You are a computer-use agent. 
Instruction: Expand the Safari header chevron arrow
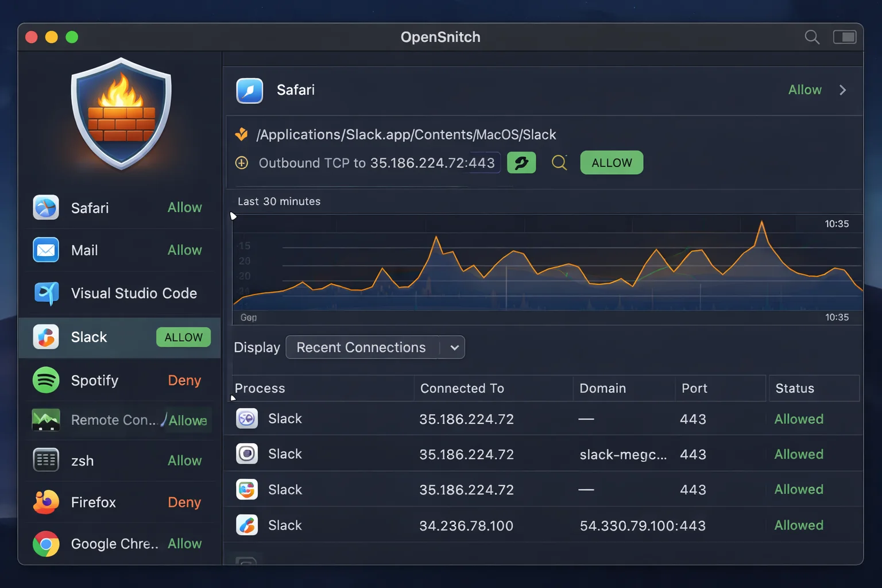842,90
